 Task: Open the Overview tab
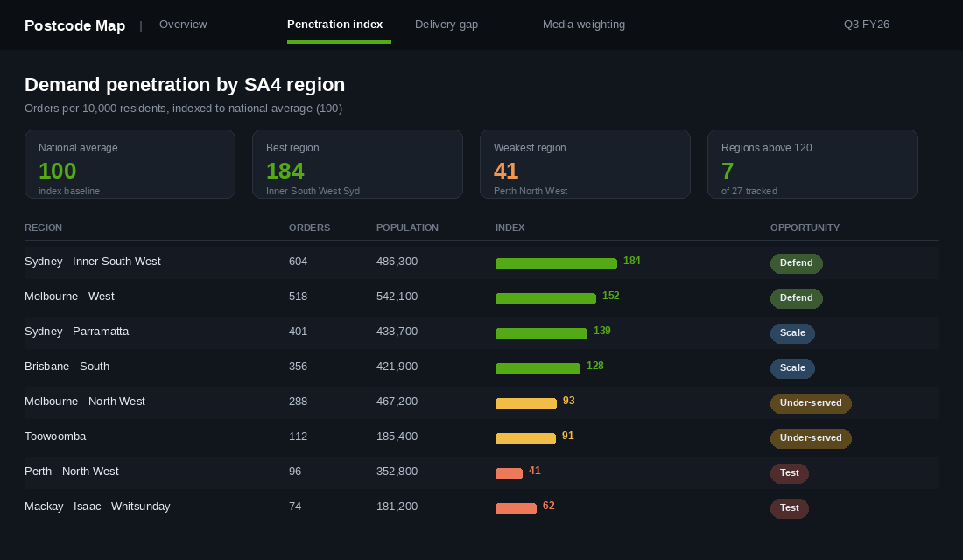183,24
